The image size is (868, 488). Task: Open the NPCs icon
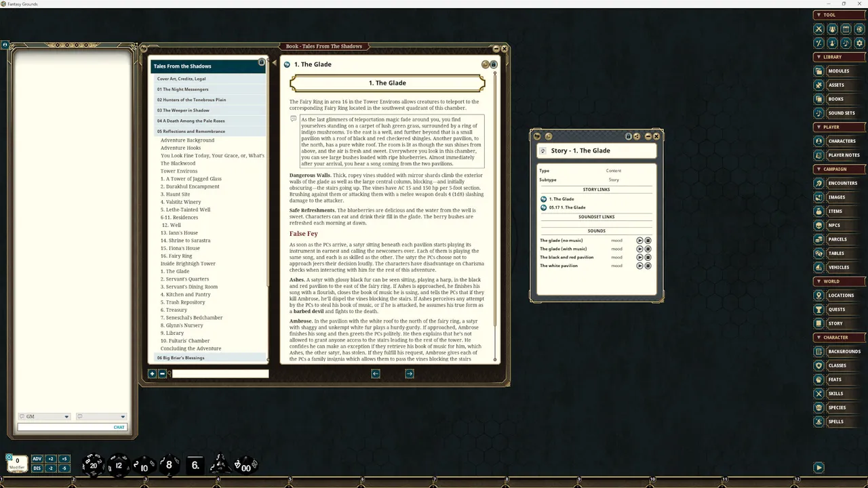click(819, 225)
